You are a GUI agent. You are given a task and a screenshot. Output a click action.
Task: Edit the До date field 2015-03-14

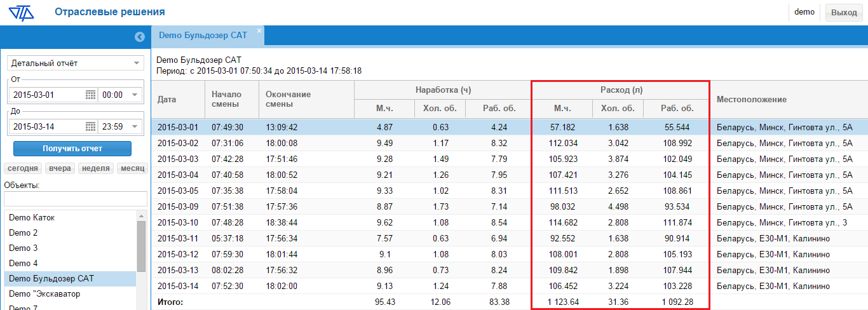pyautogui.click(x=46, y=126)
